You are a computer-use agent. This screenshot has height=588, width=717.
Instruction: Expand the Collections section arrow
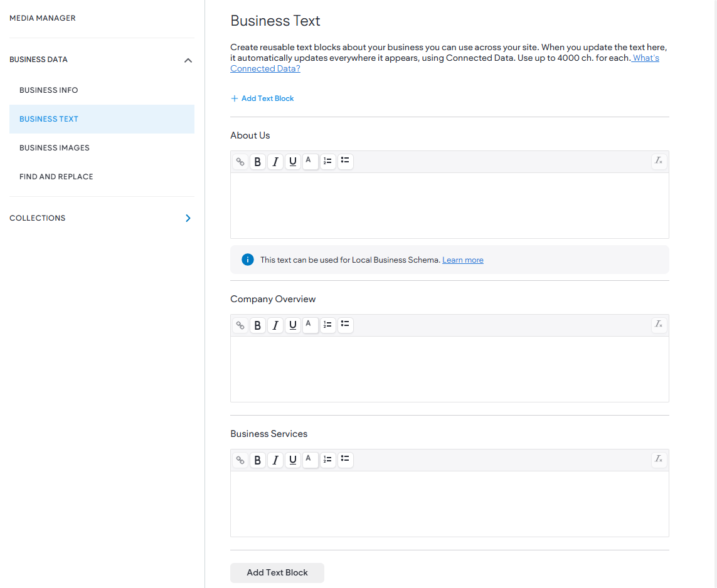coord(188,218)
